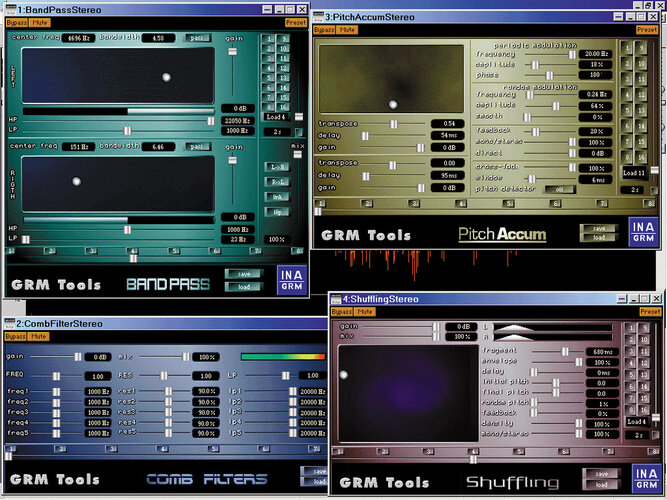Select preset slot 10 in Shuffling preset grid

click(644, 340)
